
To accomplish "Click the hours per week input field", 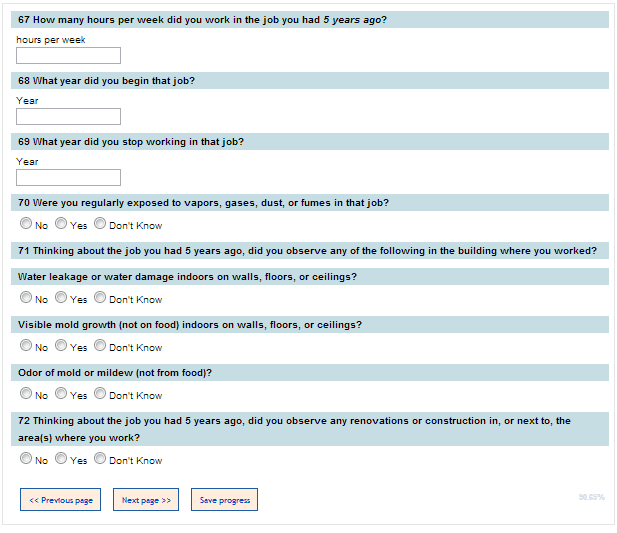I will [68, 56].
